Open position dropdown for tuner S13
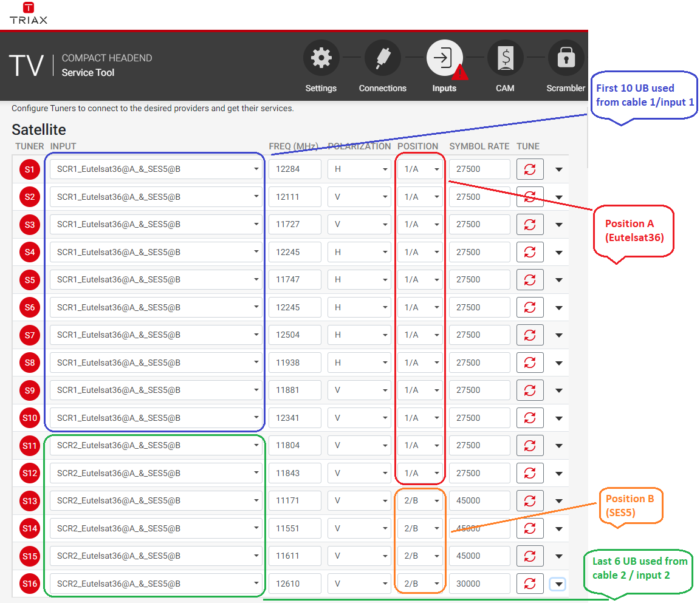 coord(420,501)
